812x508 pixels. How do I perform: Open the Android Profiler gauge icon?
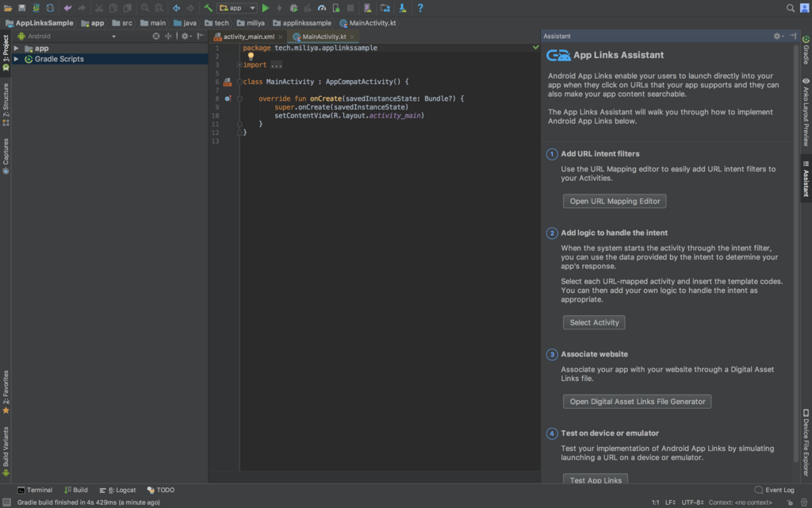[323, 8]
